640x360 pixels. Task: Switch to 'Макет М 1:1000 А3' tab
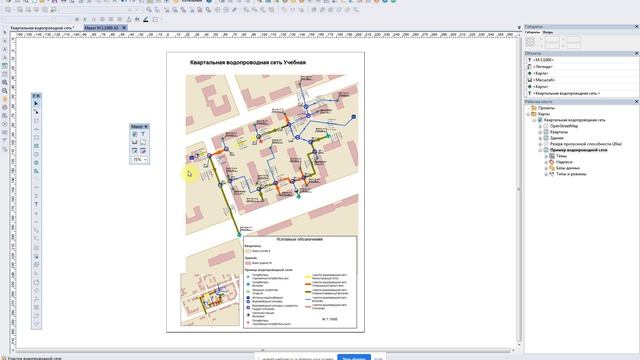point(102,28)
